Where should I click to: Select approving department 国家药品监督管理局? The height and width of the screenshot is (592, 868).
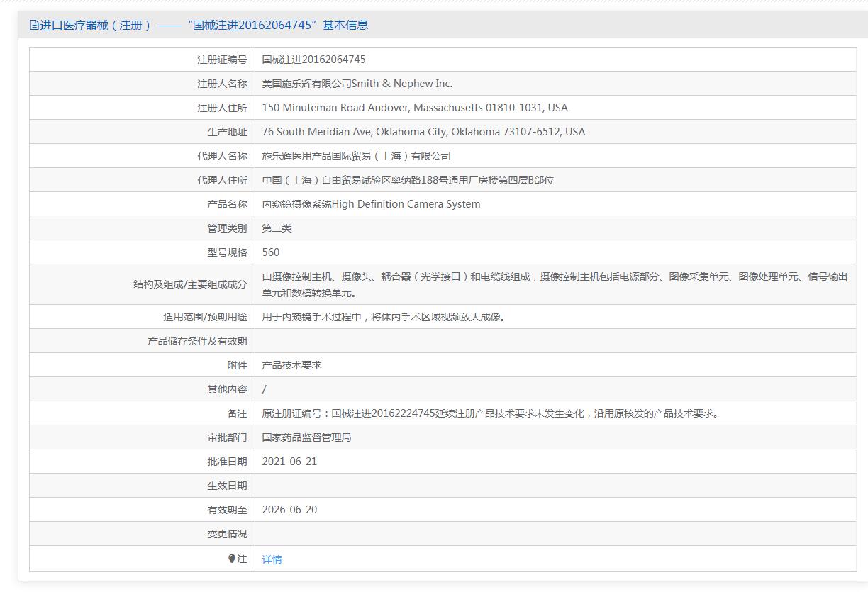[x=307, y=437]
